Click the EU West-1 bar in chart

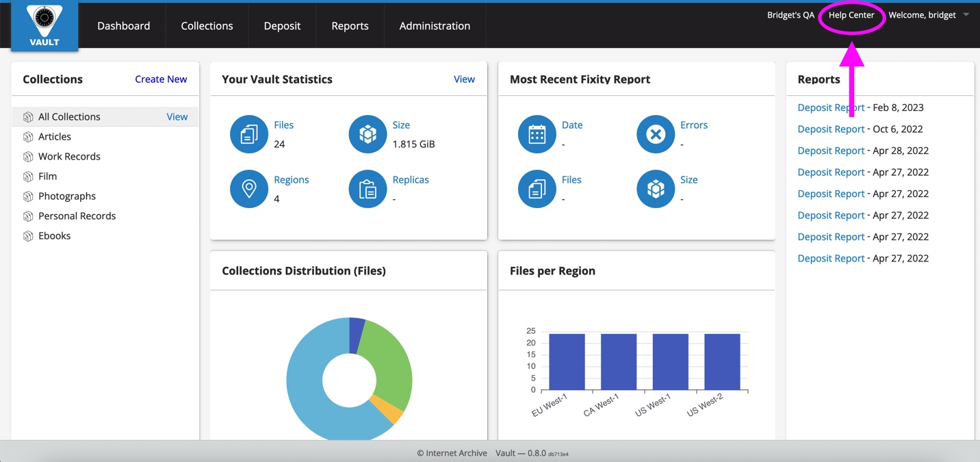[567, 361]
